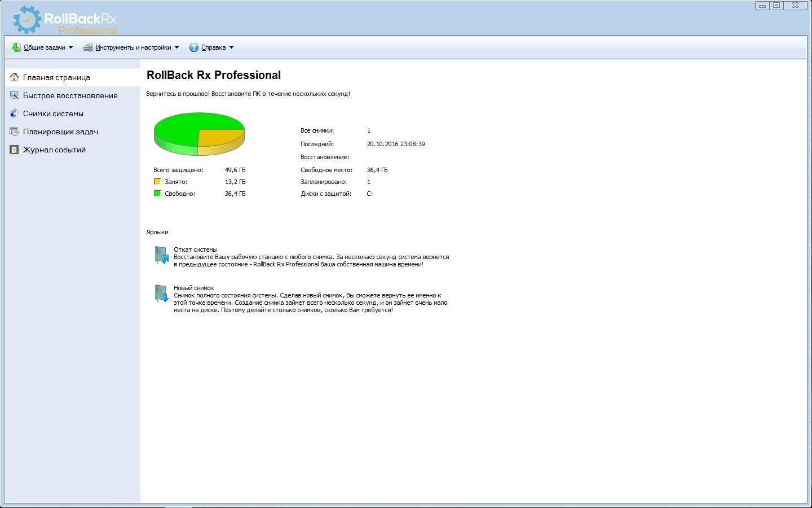812x508 pixels.
Task: Click the Свободное место label
Action: coord(326,170)
